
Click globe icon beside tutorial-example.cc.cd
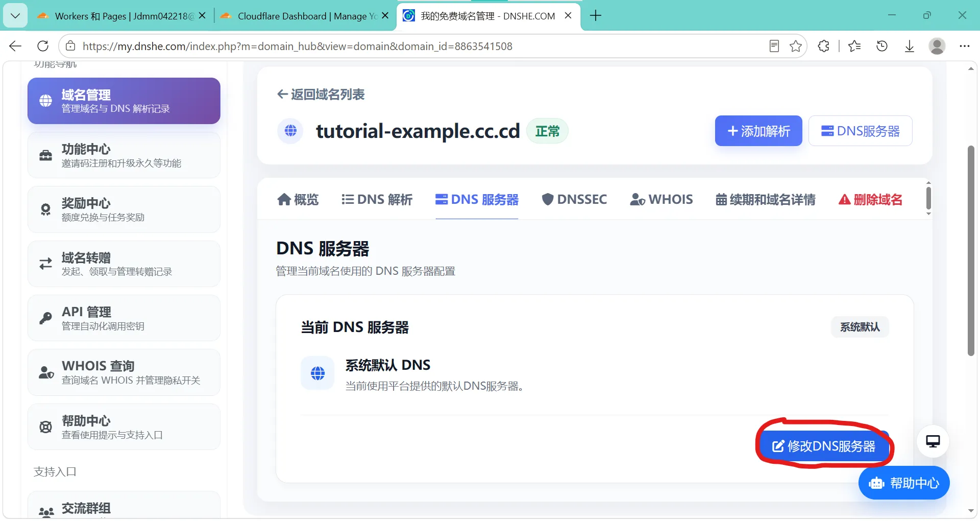pyautogui.click(x=290, y=131)
